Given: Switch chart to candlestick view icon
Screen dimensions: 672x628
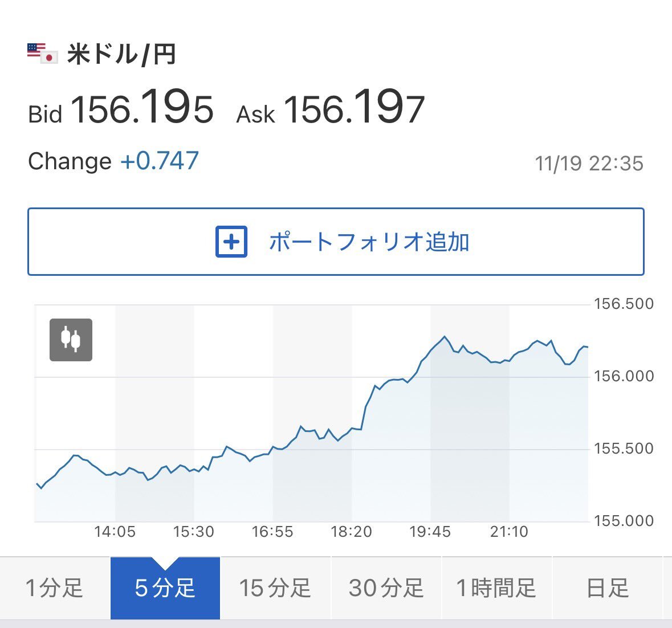Looking at the screenshot, I should coord(71,340).
